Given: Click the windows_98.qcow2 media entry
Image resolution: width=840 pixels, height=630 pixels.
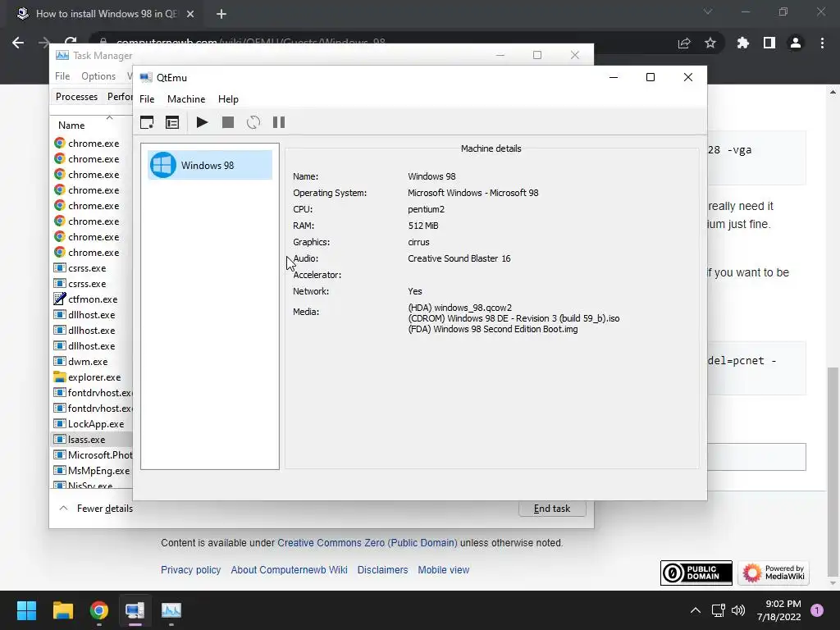Looking at the screenshot, I should coord(459,308).
